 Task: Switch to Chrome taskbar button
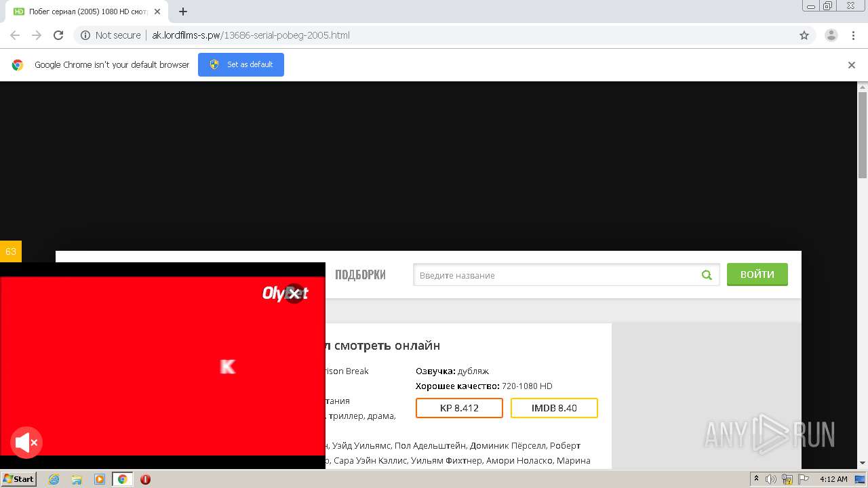(123, 479)
